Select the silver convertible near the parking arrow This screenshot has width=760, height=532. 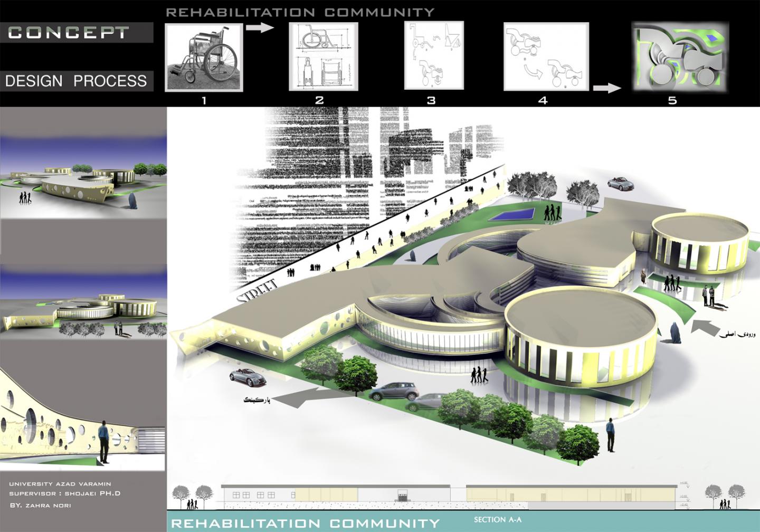[x=248, y=376]
